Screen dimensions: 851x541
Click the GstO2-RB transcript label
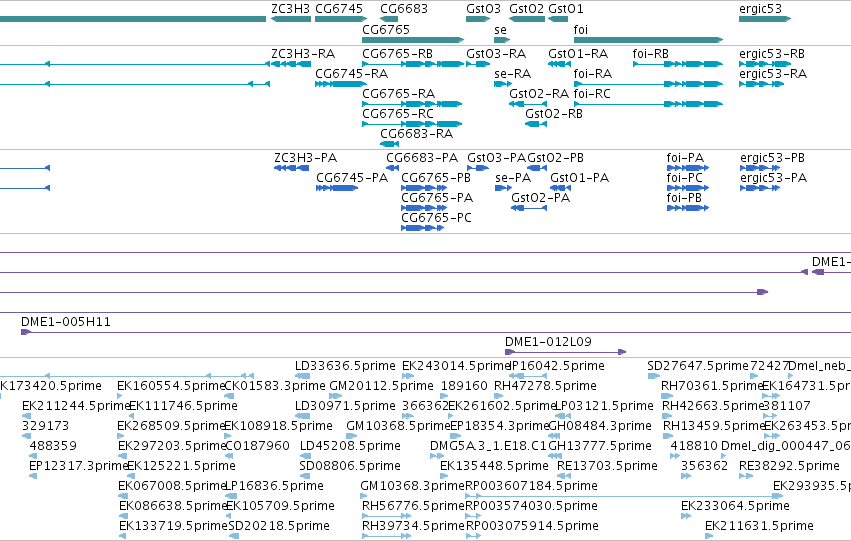[554, 114]
